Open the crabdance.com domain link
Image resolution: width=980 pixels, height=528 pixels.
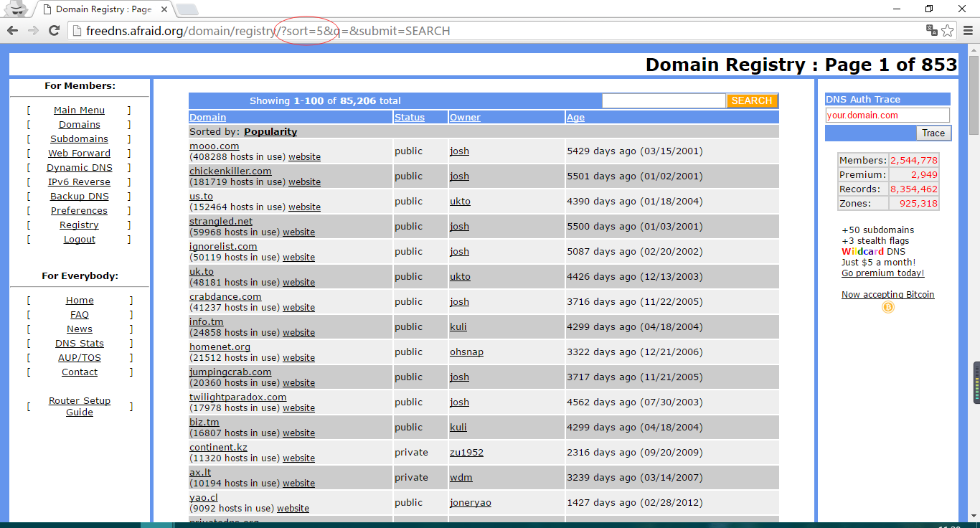click(225, 297)
